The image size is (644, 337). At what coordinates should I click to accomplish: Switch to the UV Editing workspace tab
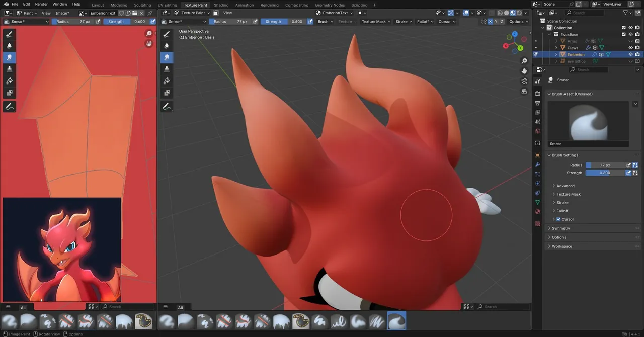(x=168, y=5)
